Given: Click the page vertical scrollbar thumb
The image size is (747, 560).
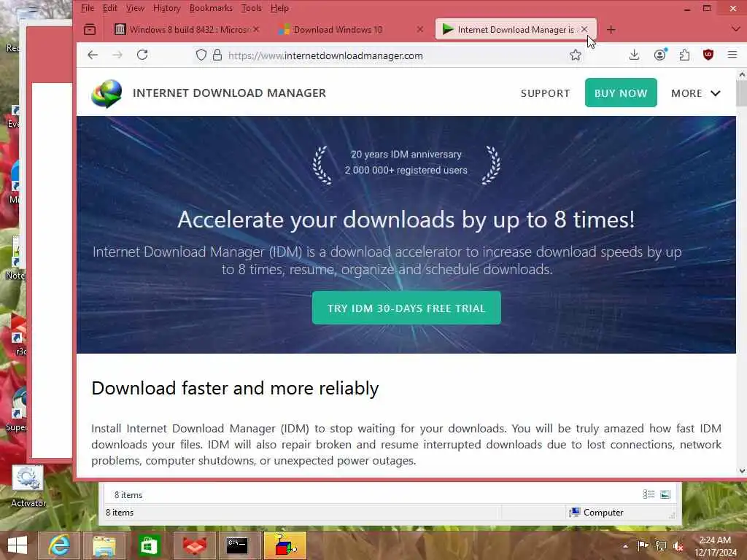Looking at the screenshot, I should tap(741, 93).
